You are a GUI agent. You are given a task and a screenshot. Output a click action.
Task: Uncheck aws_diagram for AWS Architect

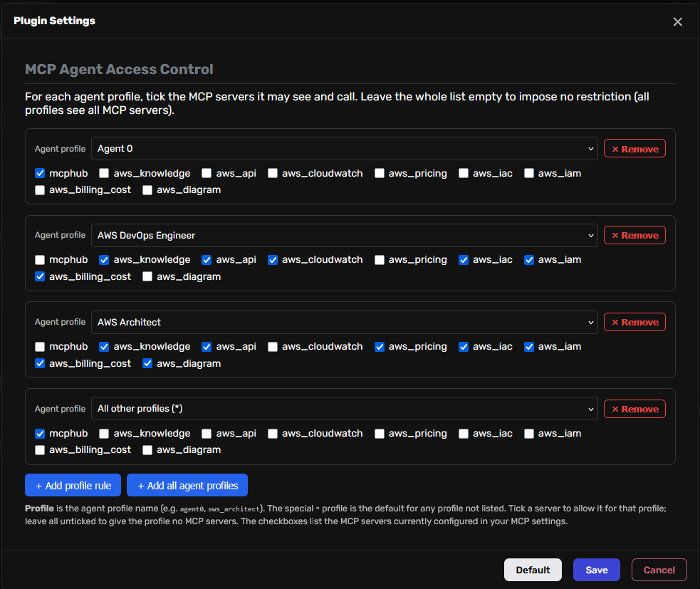click(x=147, y=363)
